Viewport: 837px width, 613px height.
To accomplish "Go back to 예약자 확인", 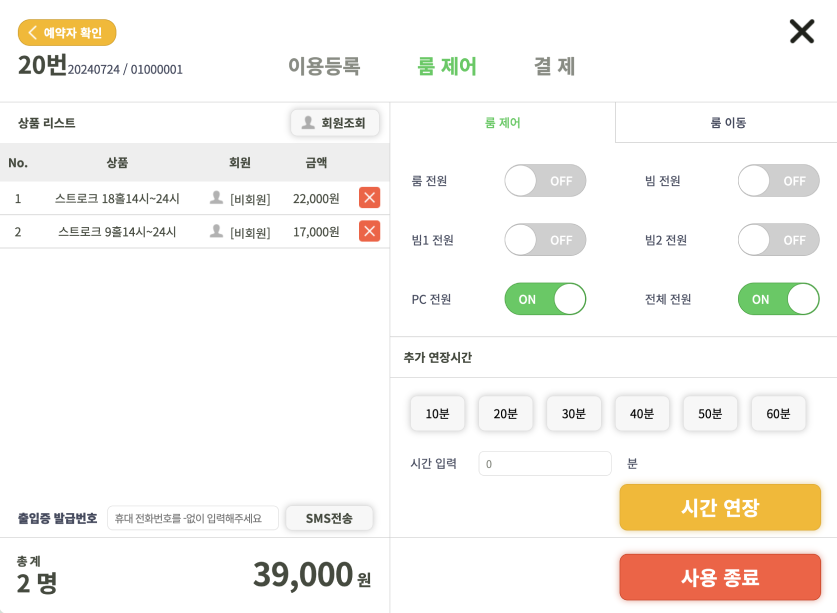I will (x=67, y=33).
